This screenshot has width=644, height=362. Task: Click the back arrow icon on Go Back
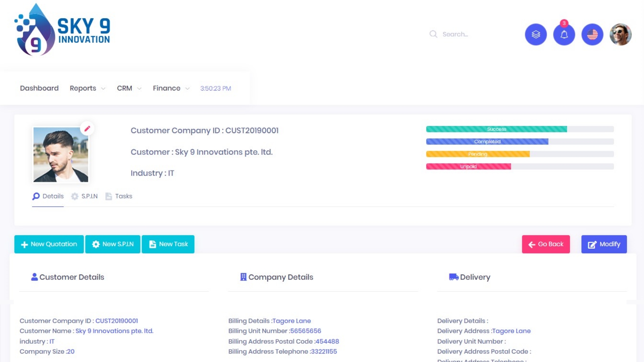(532, 245)
